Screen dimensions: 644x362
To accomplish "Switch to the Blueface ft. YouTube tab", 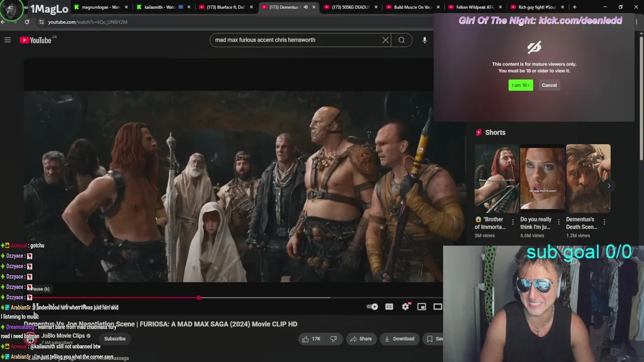I will (x=225, y=7).
